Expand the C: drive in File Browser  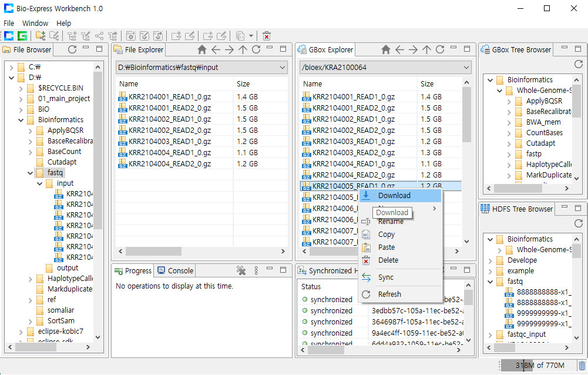point(11,67)
